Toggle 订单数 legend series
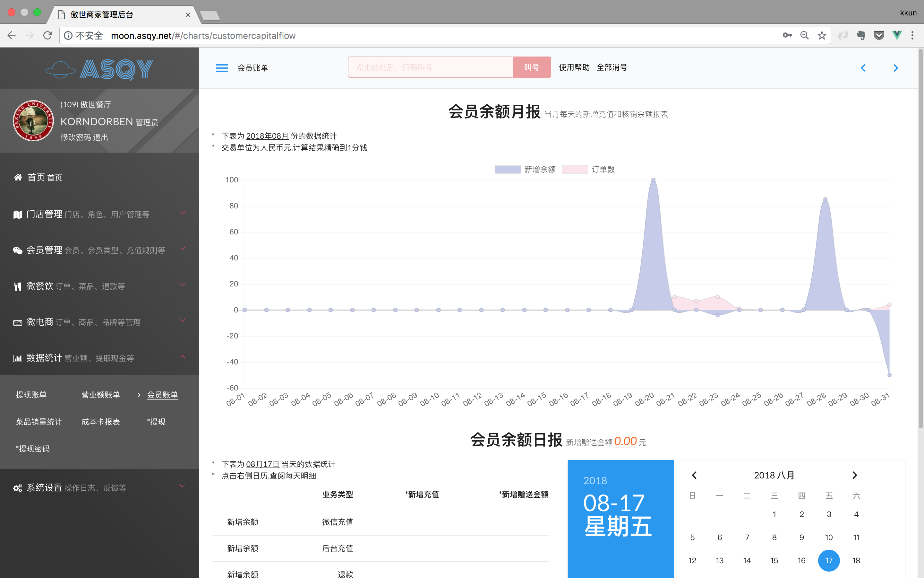924x578 pixels. click(588, 169)
